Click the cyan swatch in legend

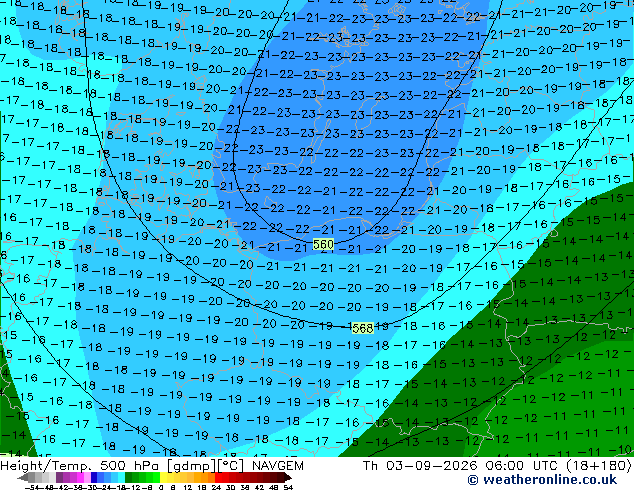[122, 477]
